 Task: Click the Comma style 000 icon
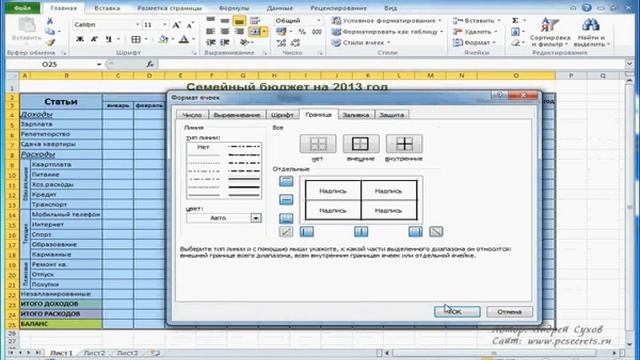click(317, 31)
